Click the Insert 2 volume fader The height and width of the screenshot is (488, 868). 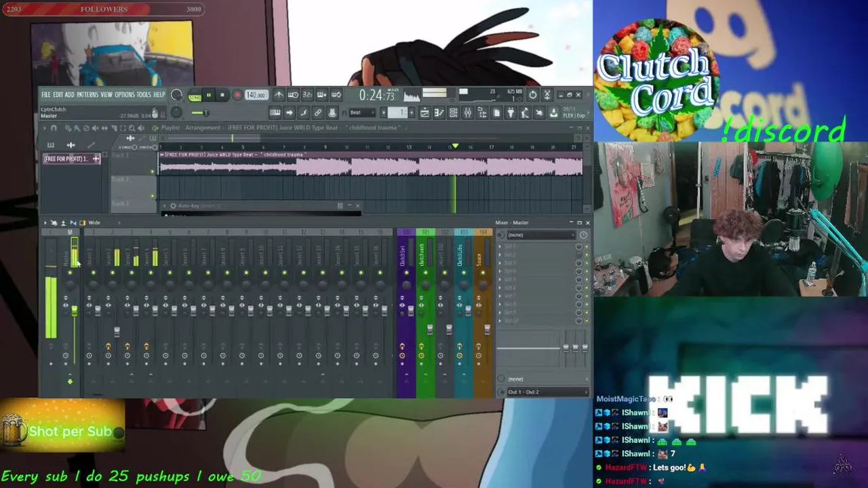click(x=117, y=331)
